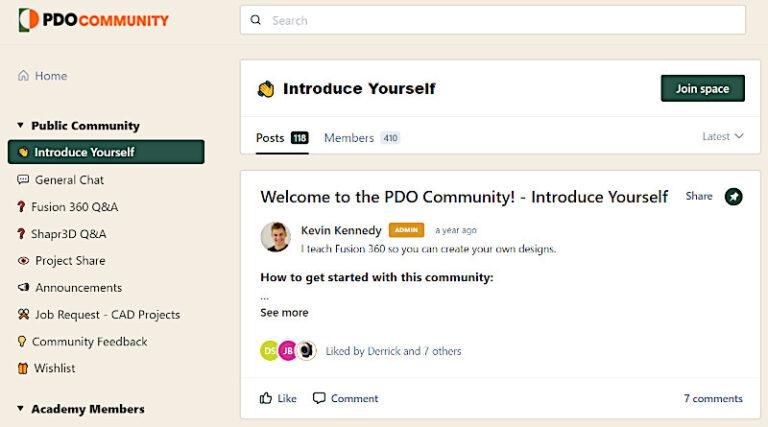Click the search magnifier icon
The image size is (768, 427).
tap(256, 20)
